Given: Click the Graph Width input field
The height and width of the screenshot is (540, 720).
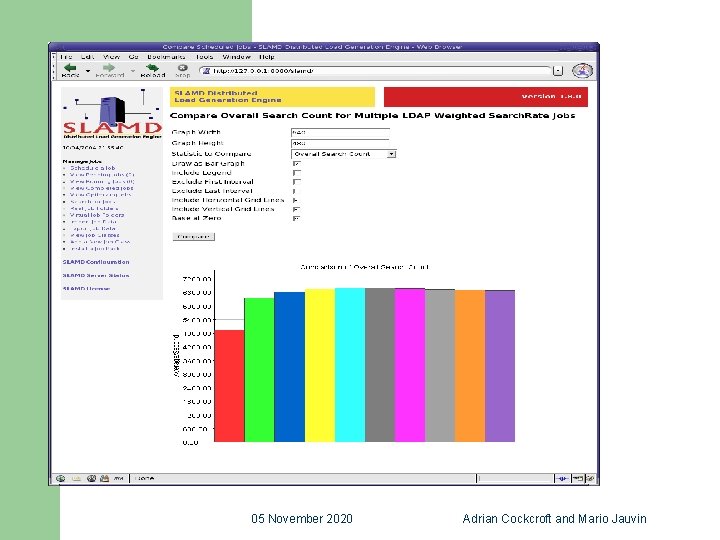Looking at the screenshot, I should [x=340, y=132].
